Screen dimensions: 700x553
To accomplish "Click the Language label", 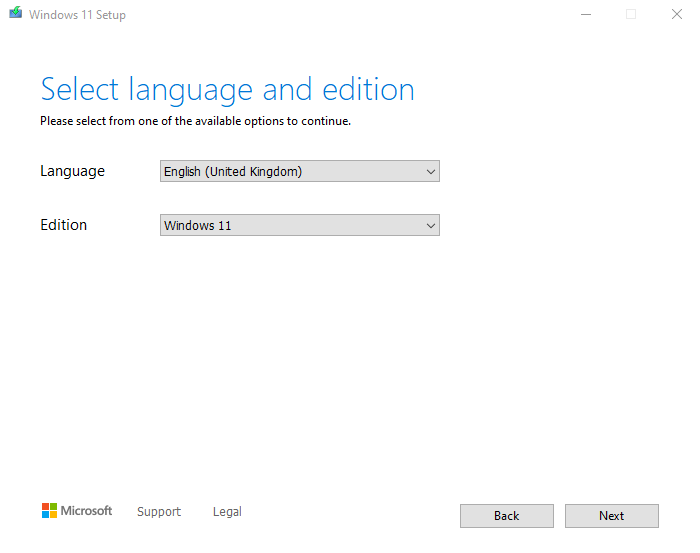I will pyautogui.click(x=72, y=171).
